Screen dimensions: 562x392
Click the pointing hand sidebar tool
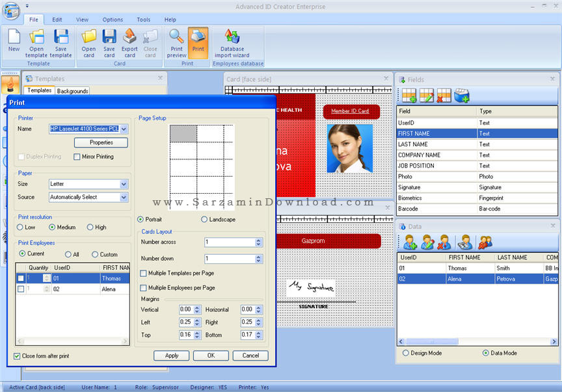tap(10, 85)
